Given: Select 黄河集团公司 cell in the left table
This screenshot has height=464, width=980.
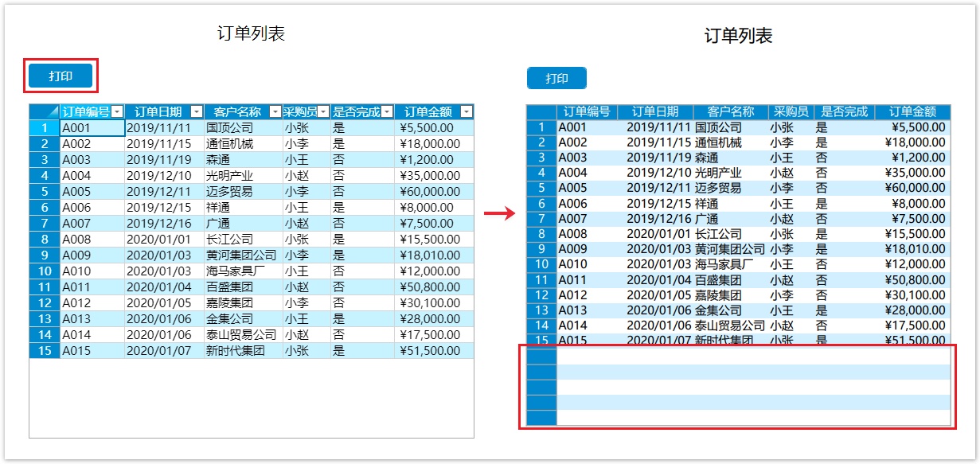Looking at the screenshot, I should point(242,255).
